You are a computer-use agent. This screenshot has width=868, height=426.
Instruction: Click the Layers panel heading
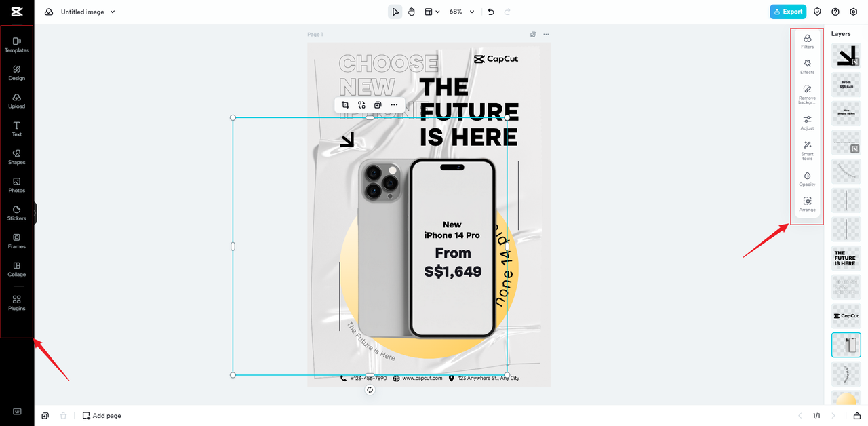pyautogui.click(x=841, y=33)
